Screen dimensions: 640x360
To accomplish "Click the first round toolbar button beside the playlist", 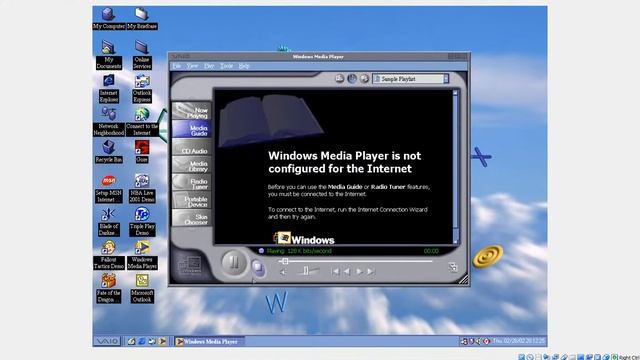I will click(339, 78).
